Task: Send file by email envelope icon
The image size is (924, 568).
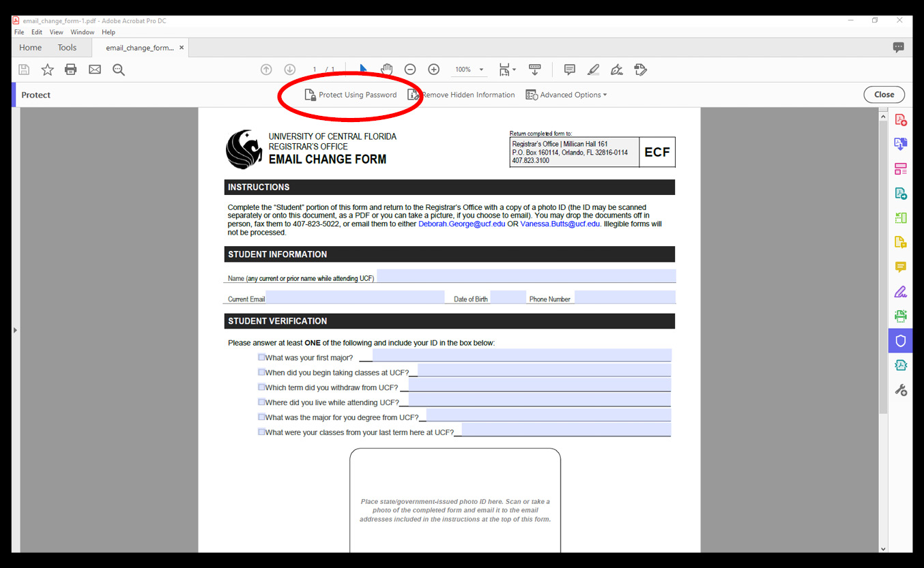Action: tap(95, 70)
